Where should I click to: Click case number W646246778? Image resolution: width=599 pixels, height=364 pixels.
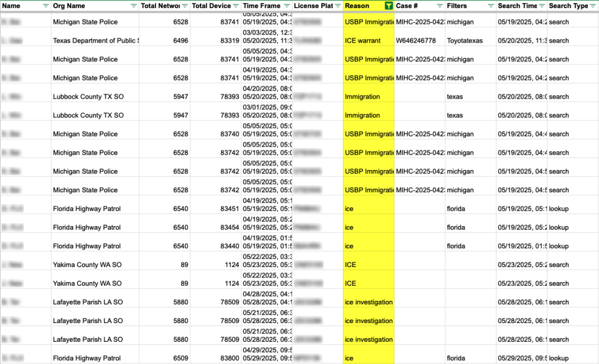419,37
